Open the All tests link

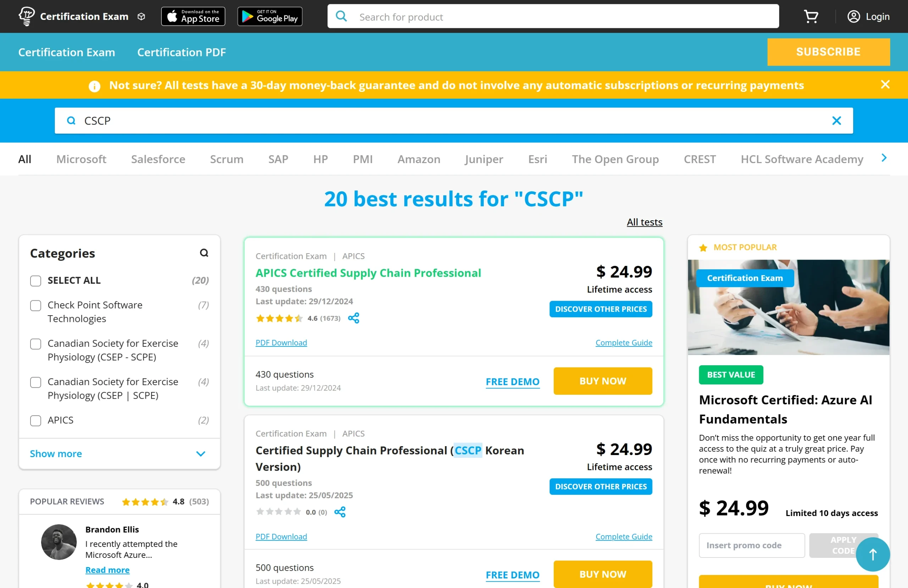644,222
